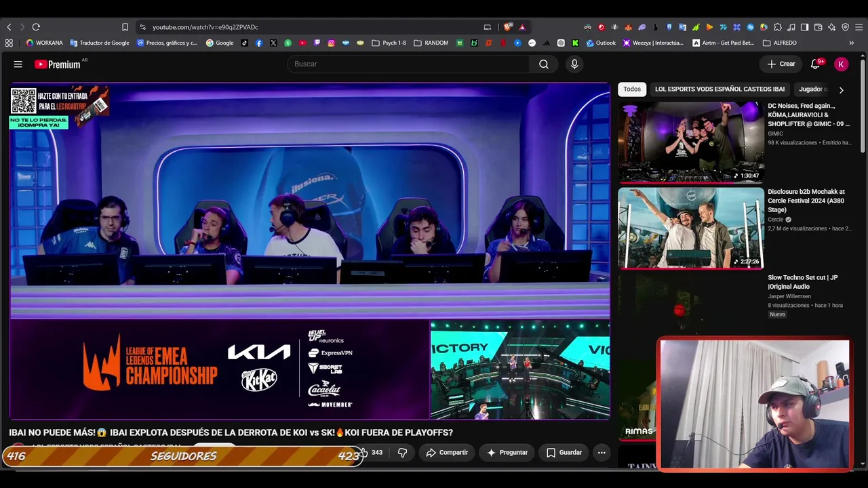Open the Twitch bookmark icon
Viewport: 868px width, 488px height.
pyautogui.click(x=317, y=43)
